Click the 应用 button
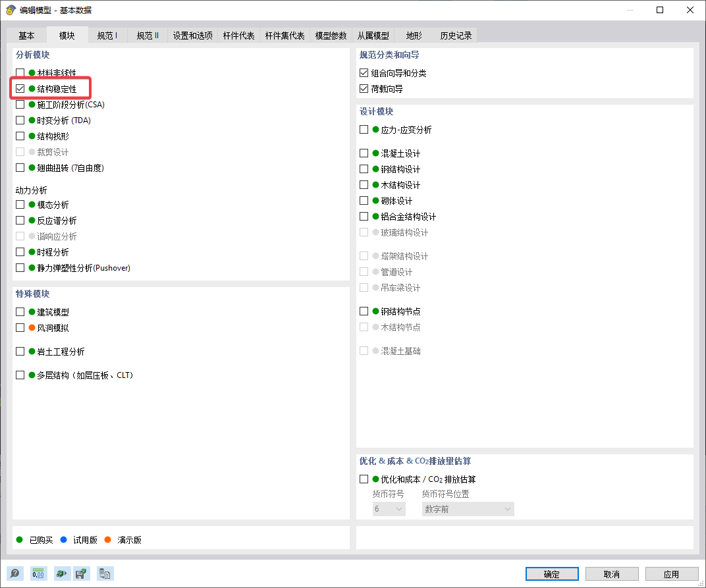This screenshot has width=706, height=588. [672, 574]
